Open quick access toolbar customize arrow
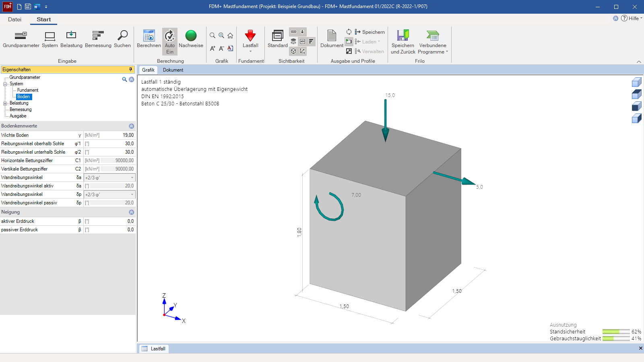 pos(46,7)
